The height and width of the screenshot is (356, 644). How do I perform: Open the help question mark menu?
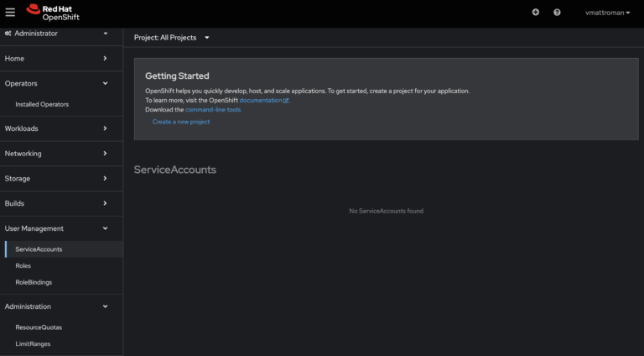(557, 13)
